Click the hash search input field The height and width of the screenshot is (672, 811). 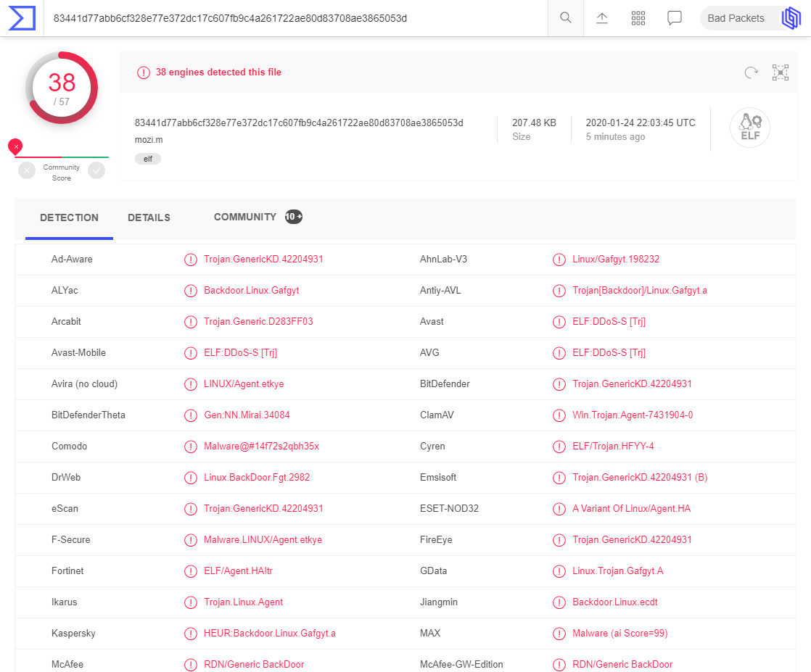pos(295,18)
